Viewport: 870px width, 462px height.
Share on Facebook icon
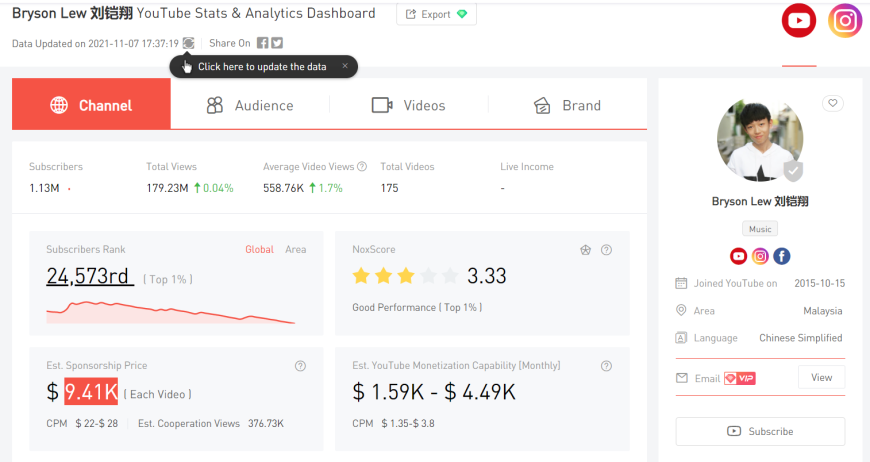pyautogui.click(x=262, y=43)
